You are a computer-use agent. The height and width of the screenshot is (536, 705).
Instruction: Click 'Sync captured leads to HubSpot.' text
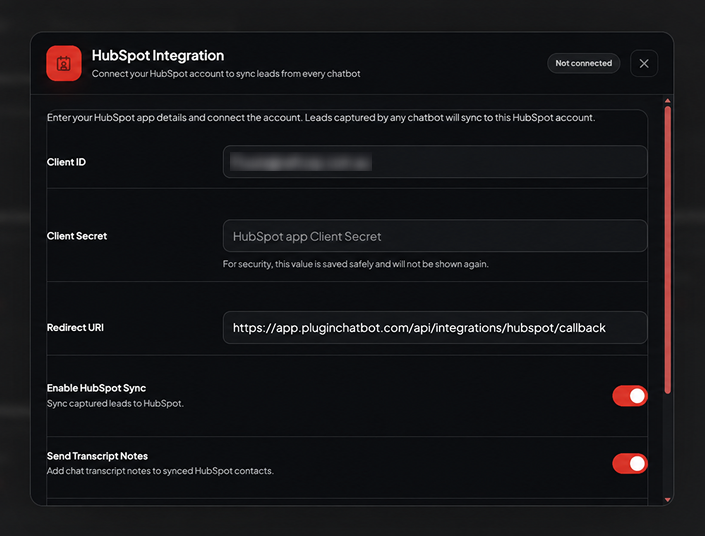click(115, 404)
